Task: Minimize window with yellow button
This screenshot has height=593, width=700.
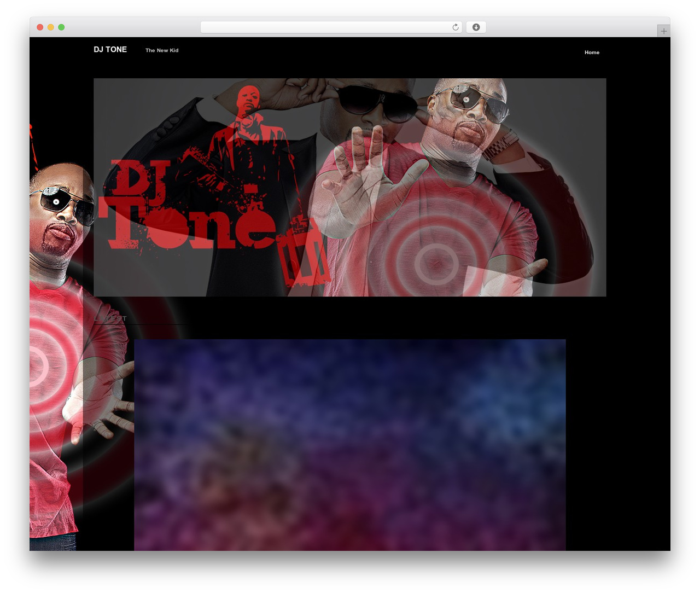Action: (50, 27)
